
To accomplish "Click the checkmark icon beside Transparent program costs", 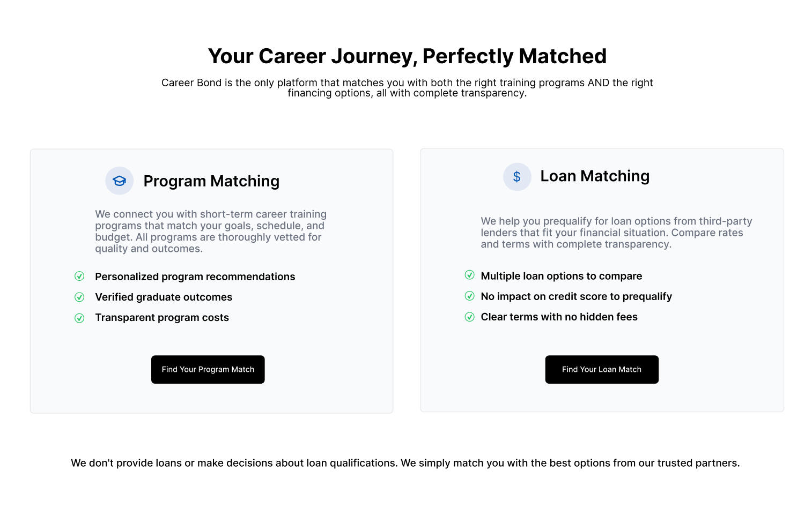I will [79, 318].
